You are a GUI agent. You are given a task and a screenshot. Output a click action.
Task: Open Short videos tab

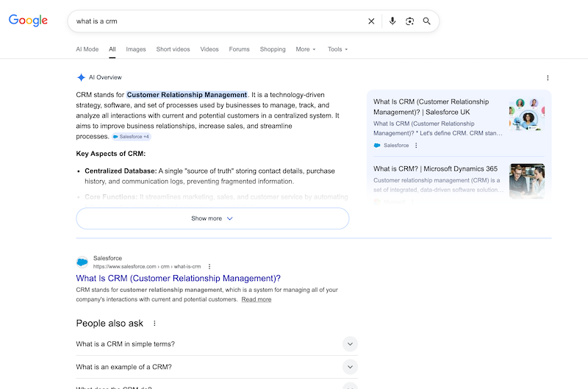(173, 49)
